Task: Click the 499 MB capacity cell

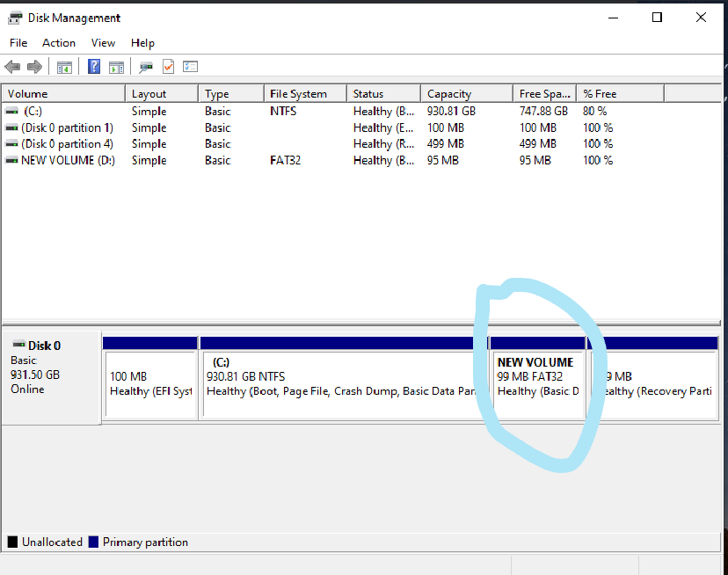Action: tap(446, 144)
